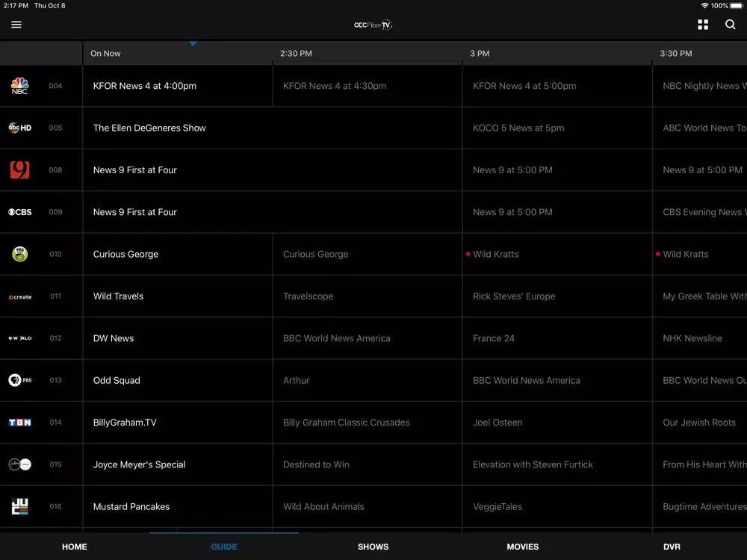Select the PBS channel 013 logo
The height and width of the screenshot is (560, 747).
pos(19,380)
